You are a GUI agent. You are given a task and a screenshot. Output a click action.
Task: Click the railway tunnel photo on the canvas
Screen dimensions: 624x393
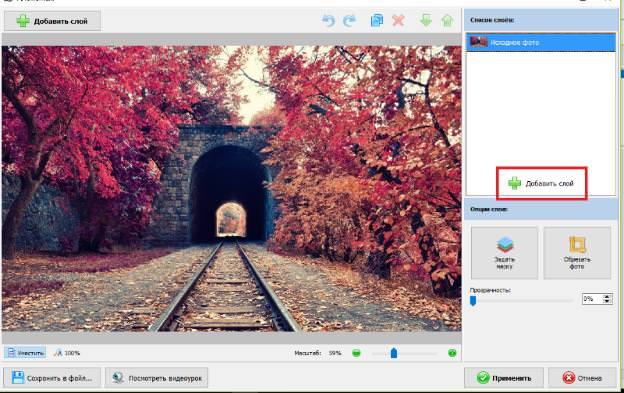point(232,189)
